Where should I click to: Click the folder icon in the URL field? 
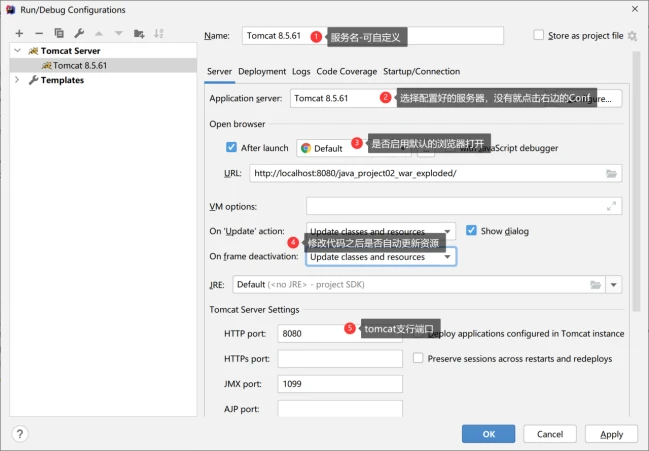coord(611,173)
